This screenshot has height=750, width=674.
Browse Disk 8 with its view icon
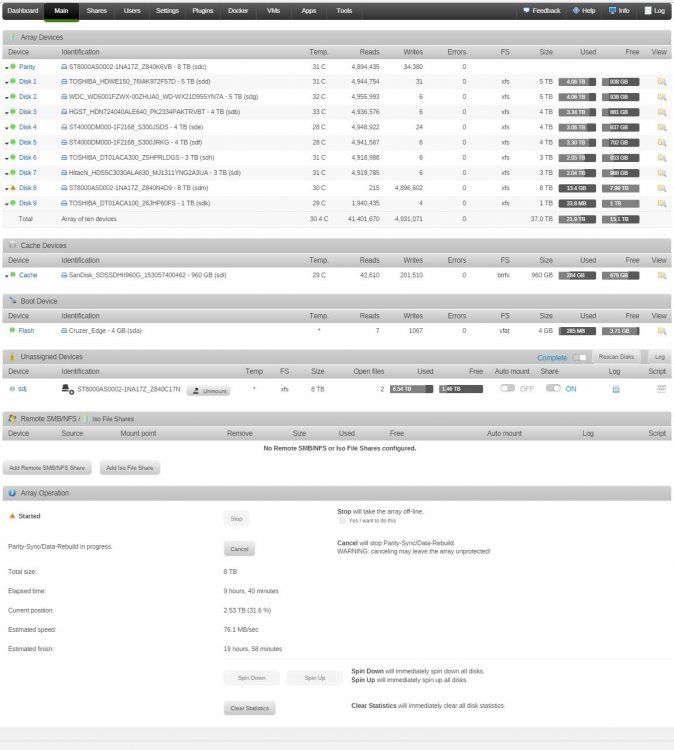pyautogui.click(x=662, y=188)
